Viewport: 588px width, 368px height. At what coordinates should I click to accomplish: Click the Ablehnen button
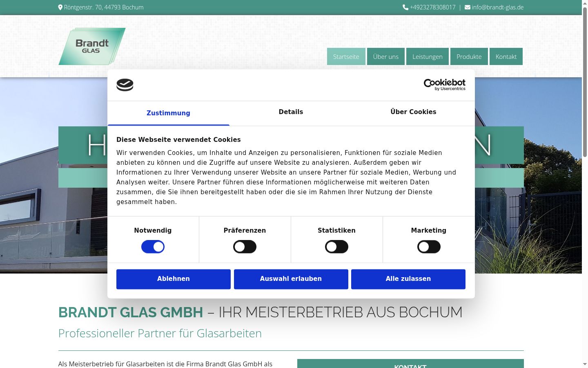click(x=174, y=279)
